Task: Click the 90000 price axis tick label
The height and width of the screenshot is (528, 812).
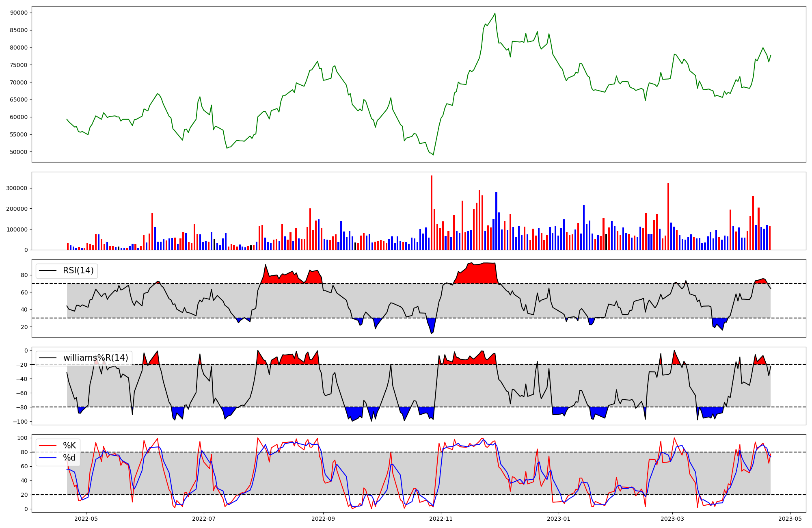Action: click(19, 13)
